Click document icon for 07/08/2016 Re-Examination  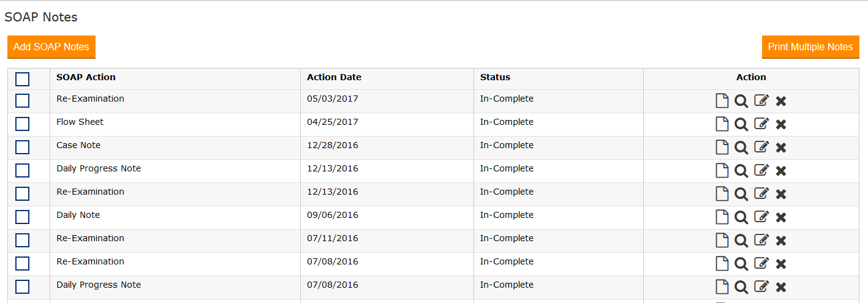point(722,264)
